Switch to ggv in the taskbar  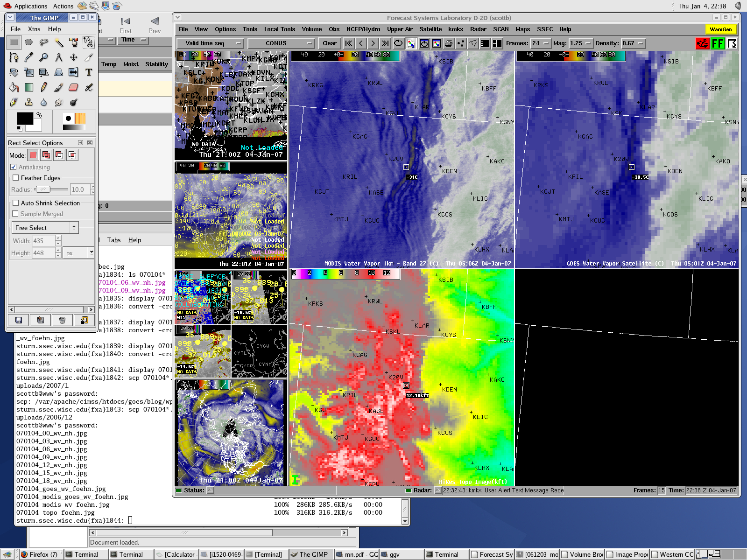pyautogui.click(x=401, y=554)
